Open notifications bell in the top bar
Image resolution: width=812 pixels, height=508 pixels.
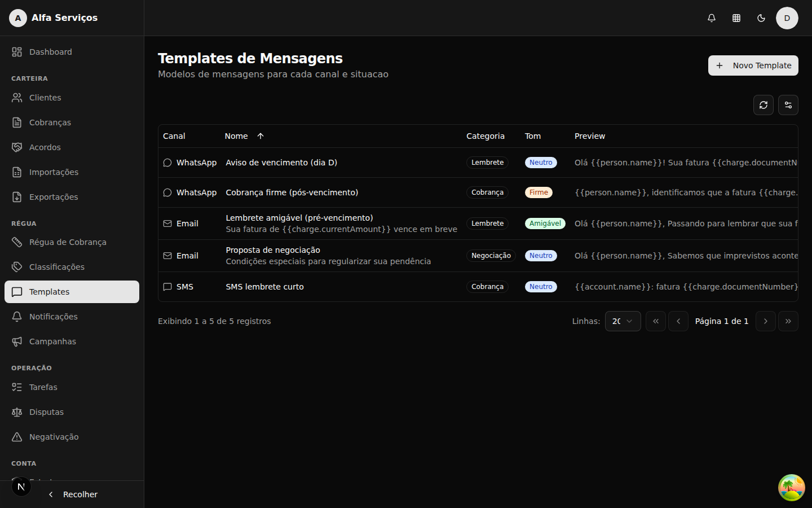click(712, 18)
